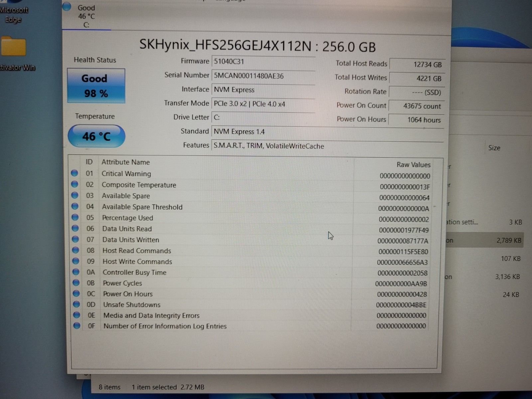
Task: Click Total Host Writes value 4221 GB
Action: tap(417, 78)
